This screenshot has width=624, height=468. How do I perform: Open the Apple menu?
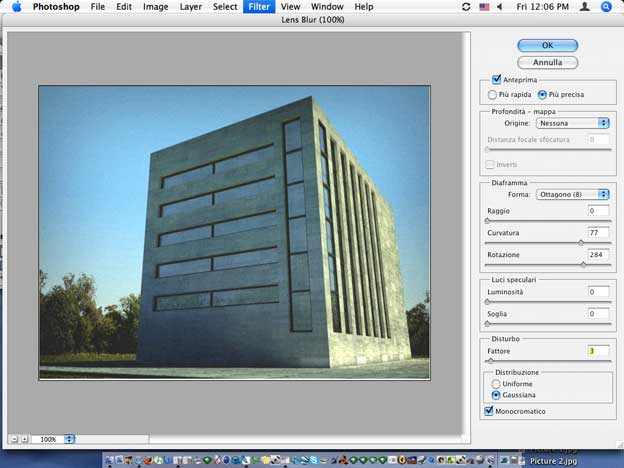15,7
